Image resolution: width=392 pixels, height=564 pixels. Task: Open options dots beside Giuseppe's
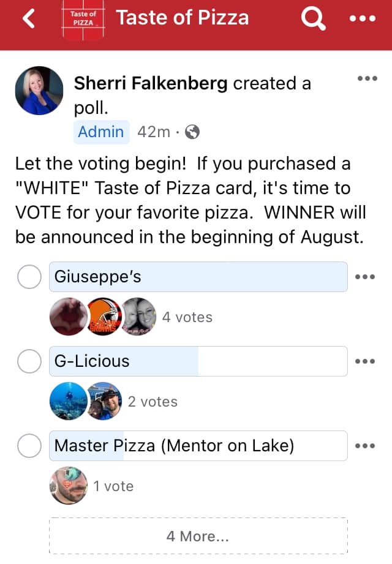(x=365, y=277)
